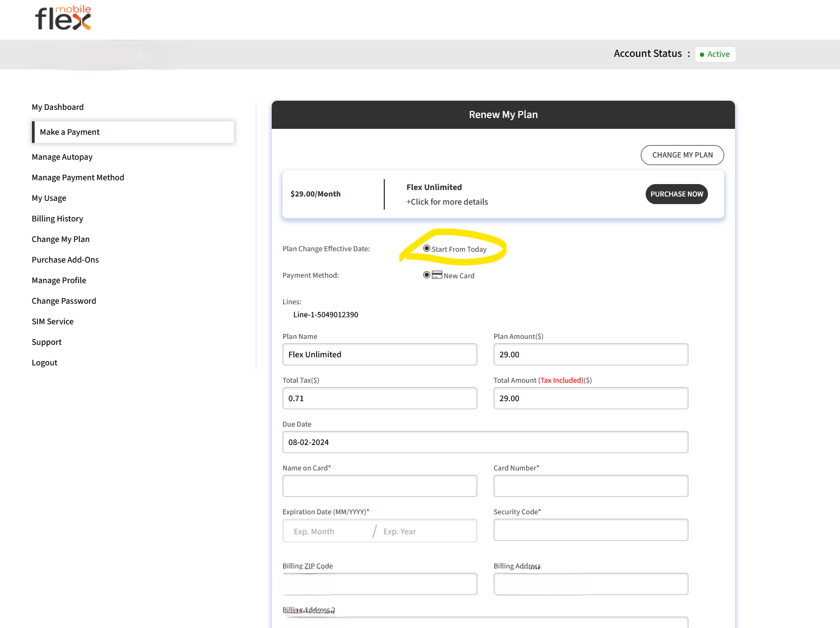
Task: Click PURCHASE NOW for Flex Unlimited
Action: (677, 194)
